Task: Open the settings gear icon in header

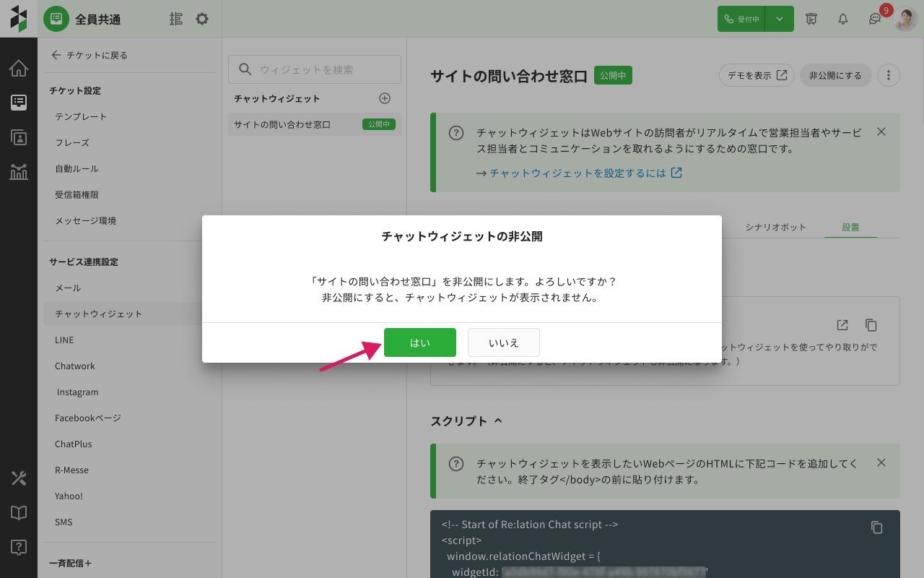Action: (x=202, y=19)
